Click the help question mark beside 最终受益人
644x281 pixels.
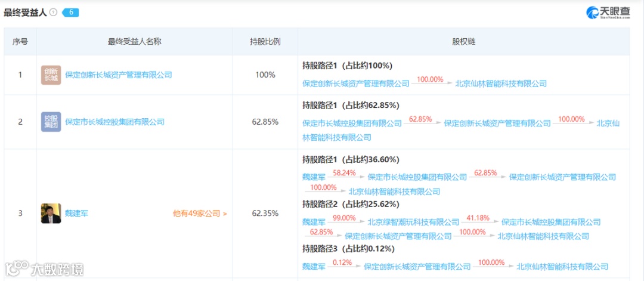tap(53, 13)
